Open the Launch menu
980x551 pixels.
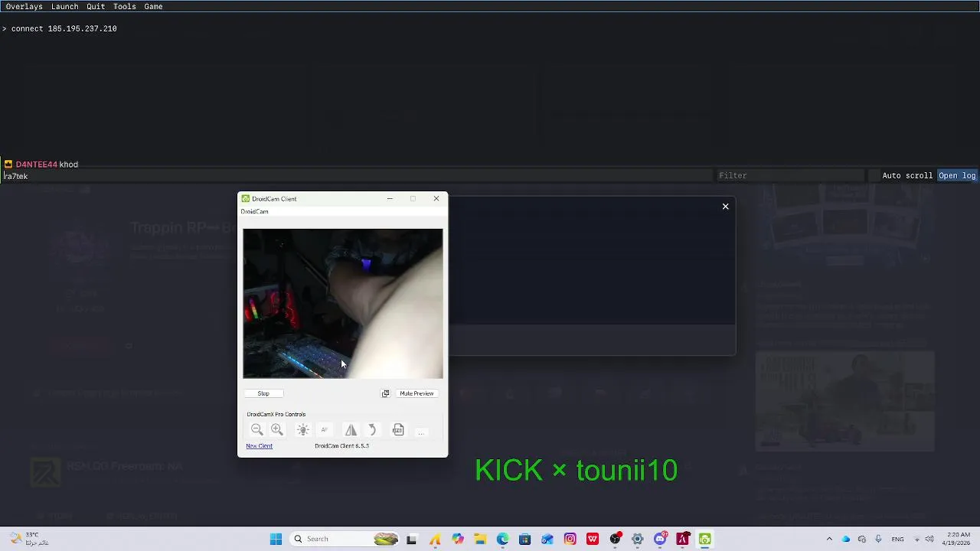click(x=65, y=6)
